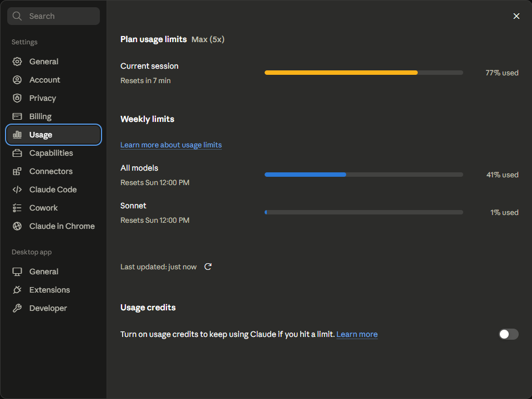Screen dimensions: 532x399
Task: Click the Privacy shield icon
Action: 17,98
